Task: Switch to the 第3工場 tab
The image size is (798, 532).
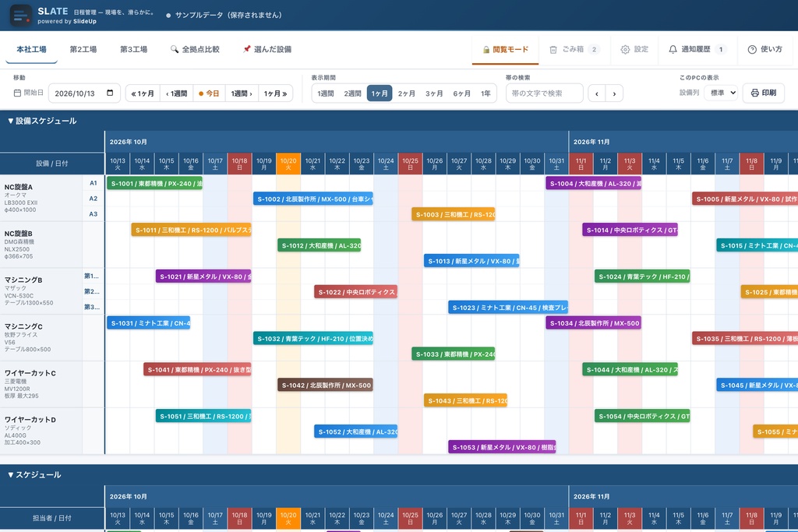Action: pos(134,49)
